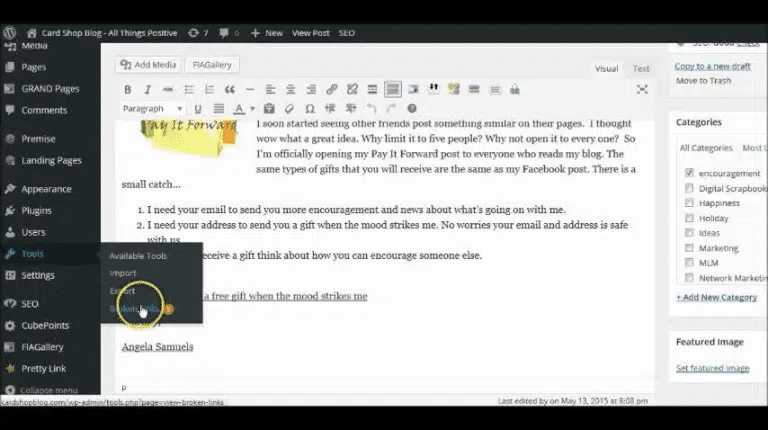Tick the Marketing category checkbox
The width and height of the screenshot is (768, 430).
coord(689,248)
